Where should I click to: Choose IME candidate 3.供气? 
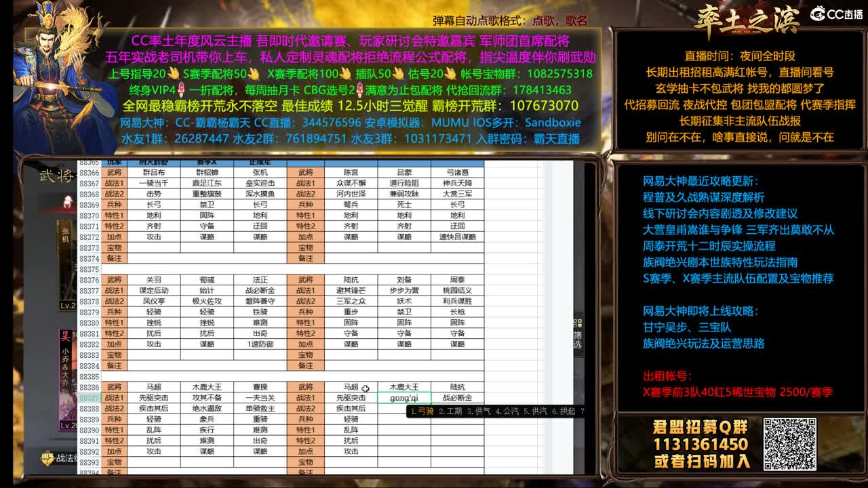click(x=478, y=411)
